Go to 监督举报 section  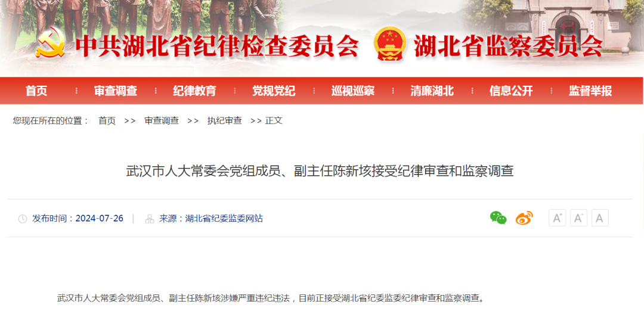[590, 91]
